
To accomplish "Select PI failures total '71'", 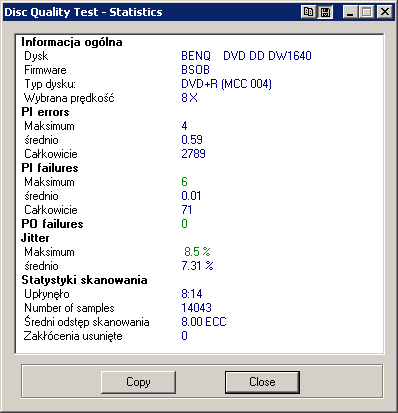I will (x=187, y=210).
